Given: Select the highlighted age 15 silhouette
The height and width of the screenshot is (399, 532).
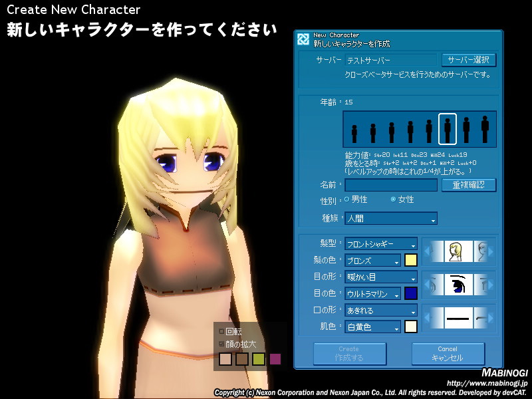Looking at the screenshot, I should click(448, 129).
